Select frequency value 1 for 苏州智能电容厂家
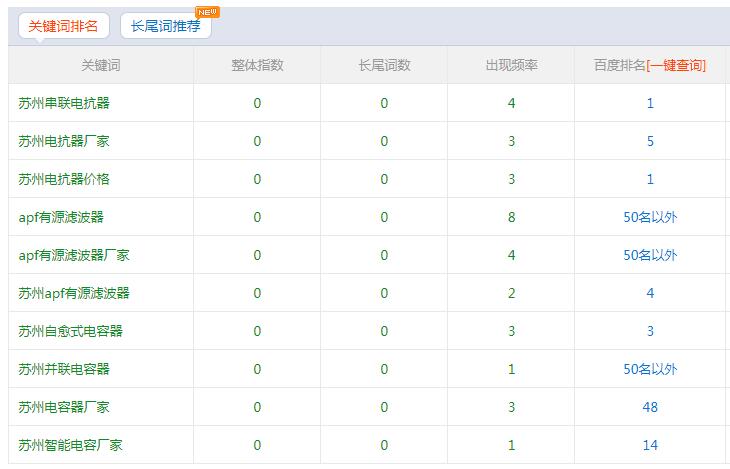 click(512, 445)
